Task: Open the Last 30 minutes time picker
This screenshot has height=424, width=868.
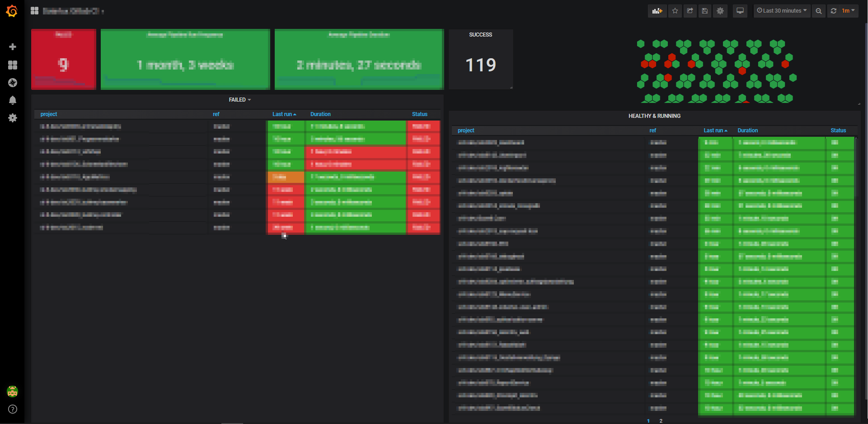Action: coord(782,10)
